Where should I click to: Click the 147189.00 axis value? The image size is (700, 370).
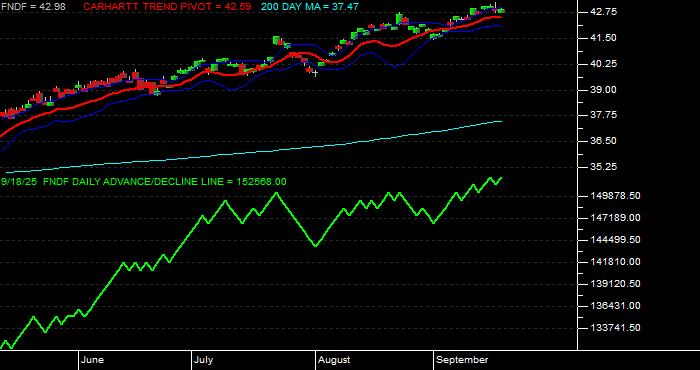coord(615,218)
